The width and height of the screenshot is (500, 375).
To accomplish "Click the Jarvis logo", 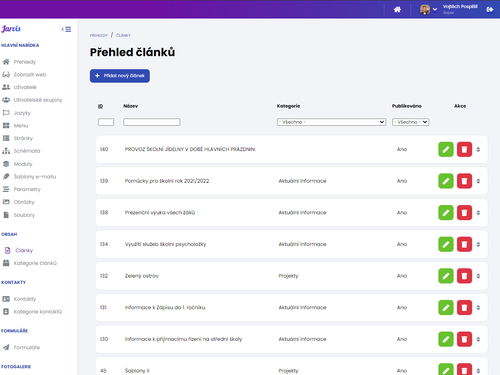I will point(11,29).
